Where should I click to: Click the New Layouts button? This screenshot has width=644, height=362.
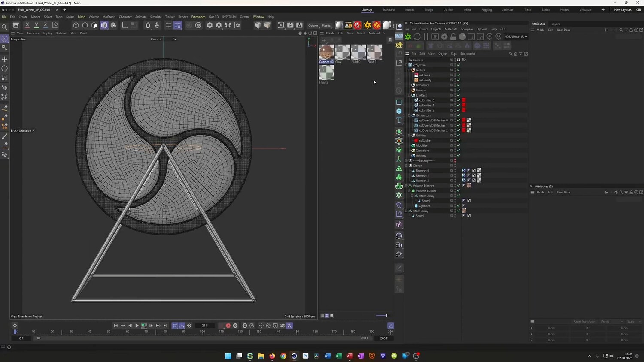623,9
